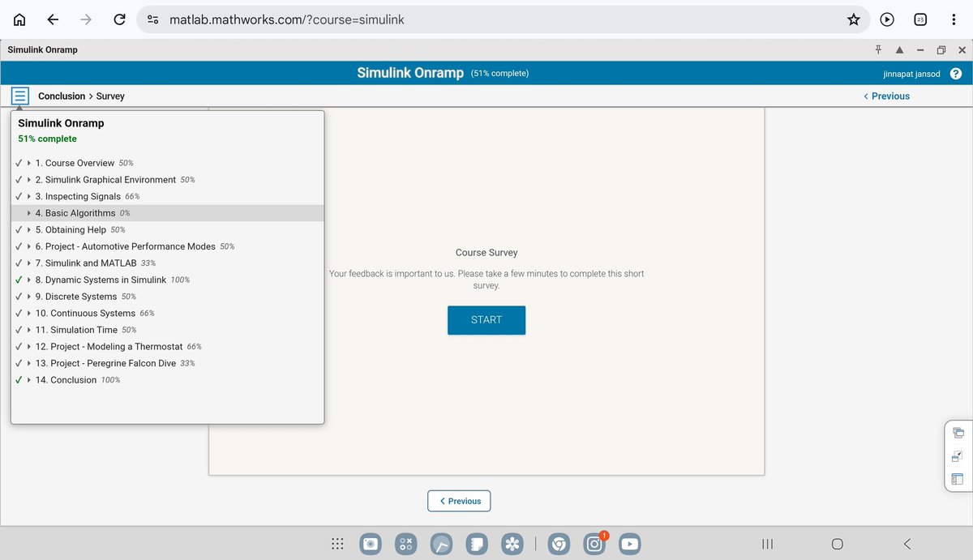Open the help question mark icon
973x560 pixels.
[x=955, y=74]
